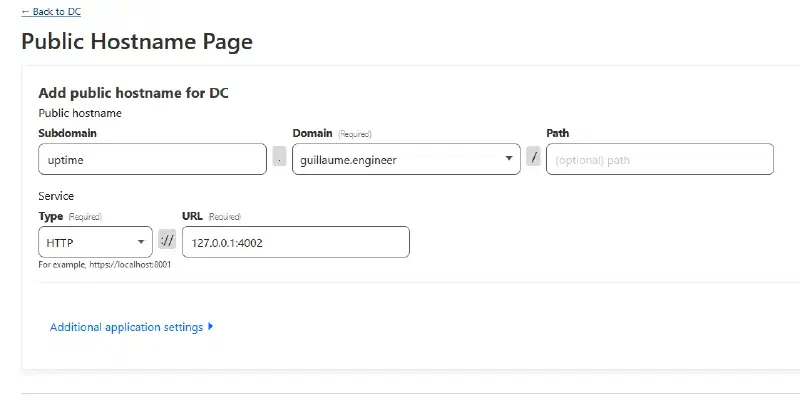Click the Back to DC link
Viewport: 800px width, 403px height.
(51, 12)
